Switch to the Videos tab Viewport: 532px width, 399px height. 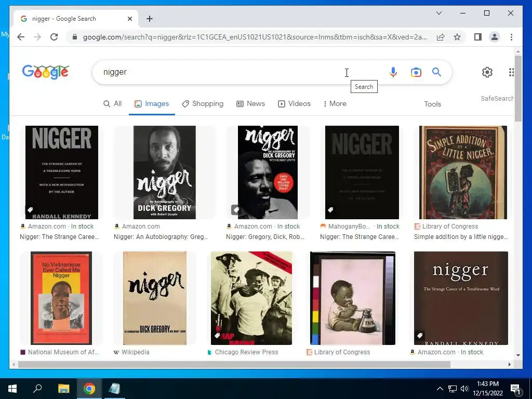(x=294, y=103)
